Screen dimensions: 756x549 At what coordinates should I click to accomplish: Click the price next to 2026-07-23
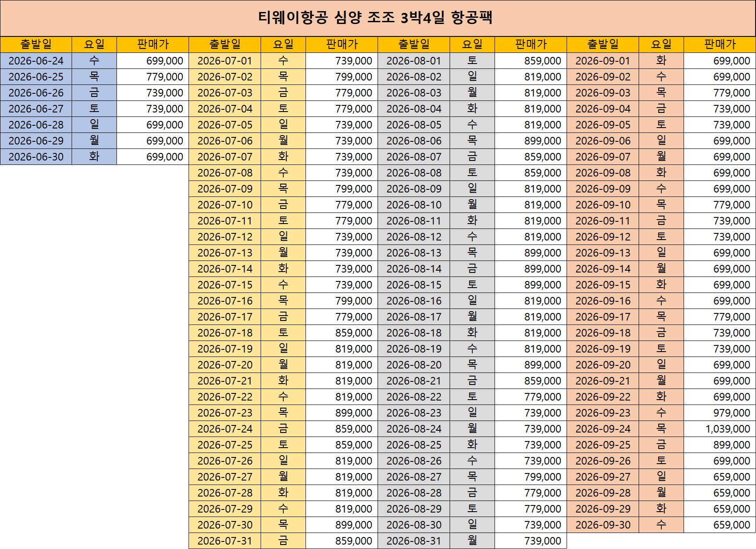(x=342, y=413)
